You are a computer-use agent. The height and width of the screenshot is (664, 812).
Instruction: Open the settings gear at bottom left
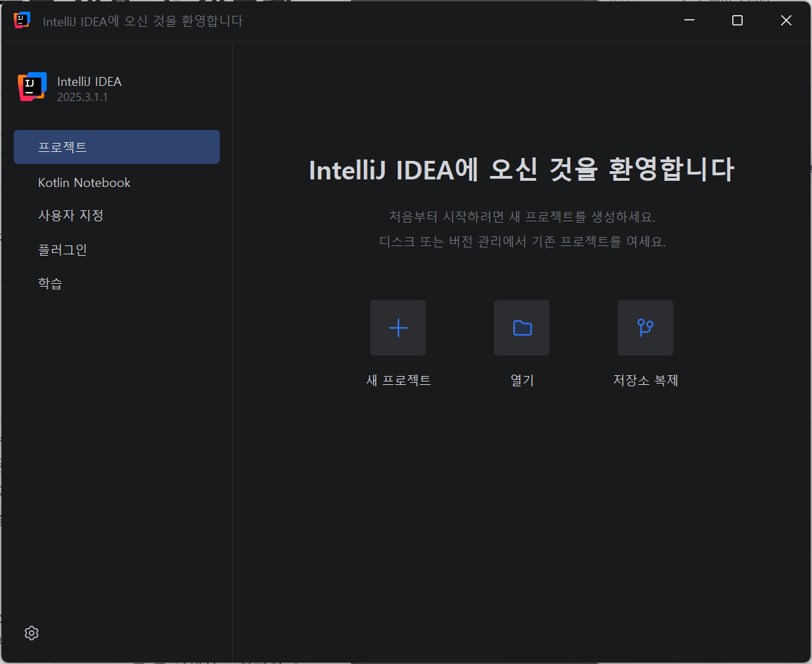pyautogui.click(x=31, y=633)
